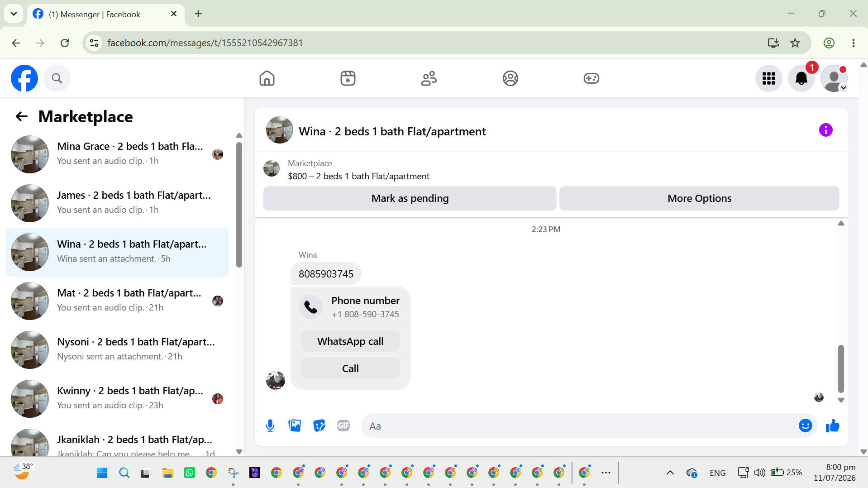The height and width of the screenshot is (488, 868).
Task: Open the Mina Grace conversation
Action: coord(117,154)
